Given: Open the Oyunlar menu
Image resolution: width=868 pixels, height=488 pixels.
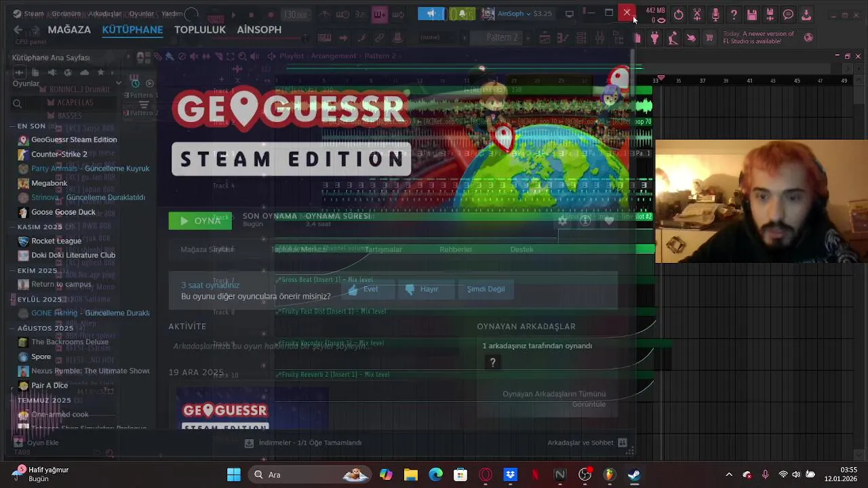Looking at the screenshot, I should point(142,14).
